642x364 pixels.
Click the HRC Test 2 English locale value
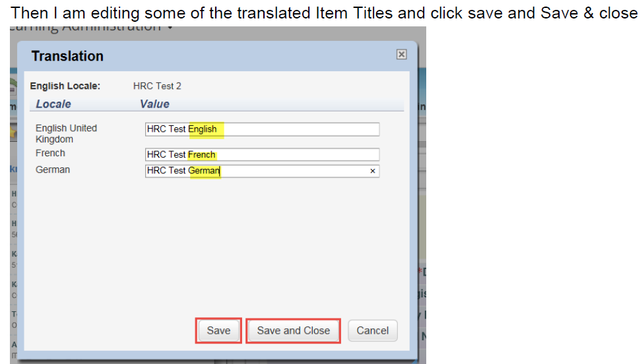pos(157,86)
